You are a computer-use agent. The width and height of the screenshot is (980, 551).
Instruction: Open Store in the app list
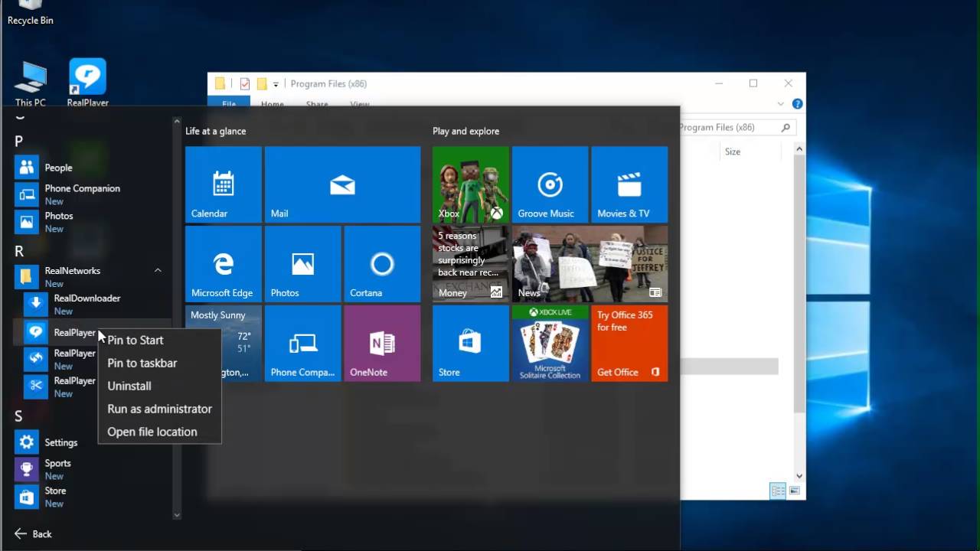point(92,497)
